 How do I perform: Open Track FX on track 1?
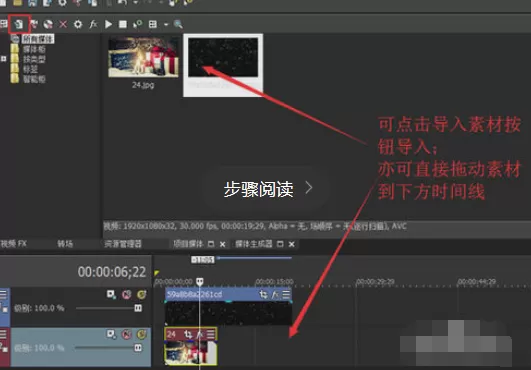111,295
